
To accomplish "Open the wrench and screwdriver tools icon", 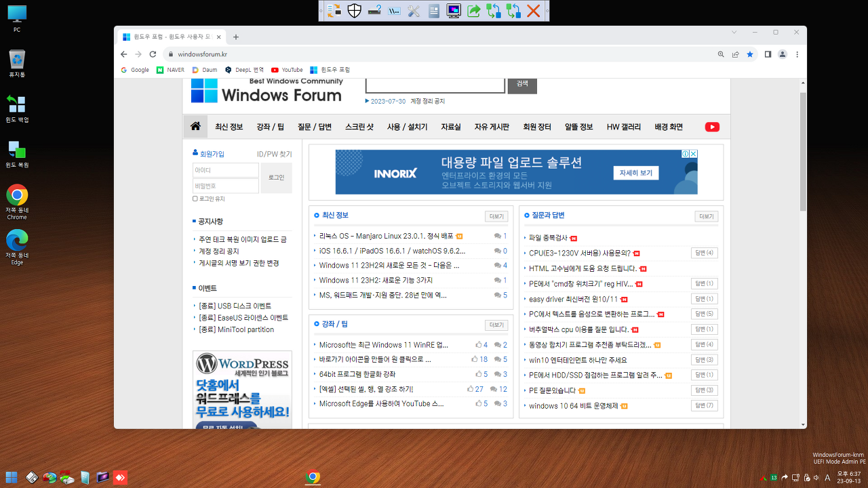I will coord(414,11).
